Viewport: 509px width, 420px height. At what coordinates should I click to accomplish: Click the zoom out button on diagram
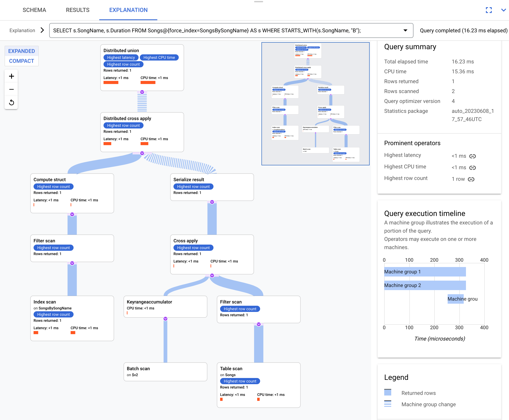coord(11,89)
